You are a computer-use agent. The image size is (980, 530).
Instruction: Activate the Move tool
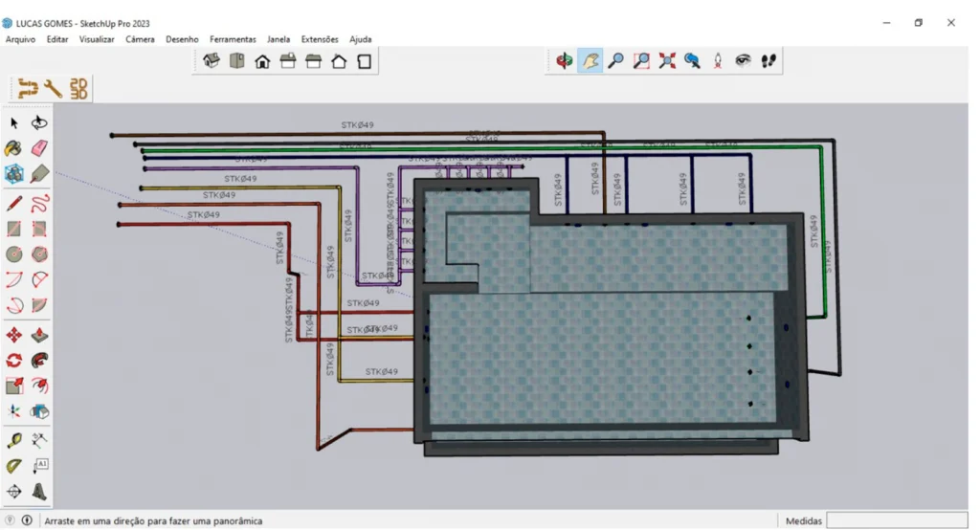point(14,335)
